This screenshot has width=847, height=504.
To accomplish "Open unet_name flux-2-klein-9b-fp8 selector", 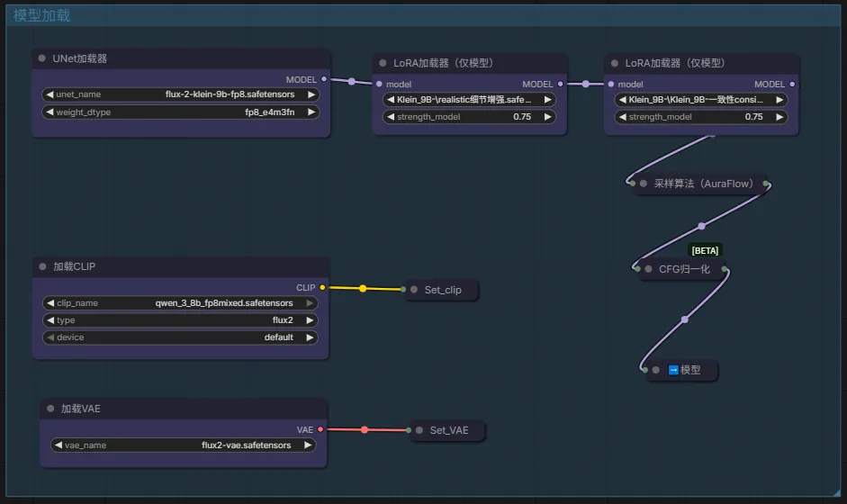I will click(180, 94).
